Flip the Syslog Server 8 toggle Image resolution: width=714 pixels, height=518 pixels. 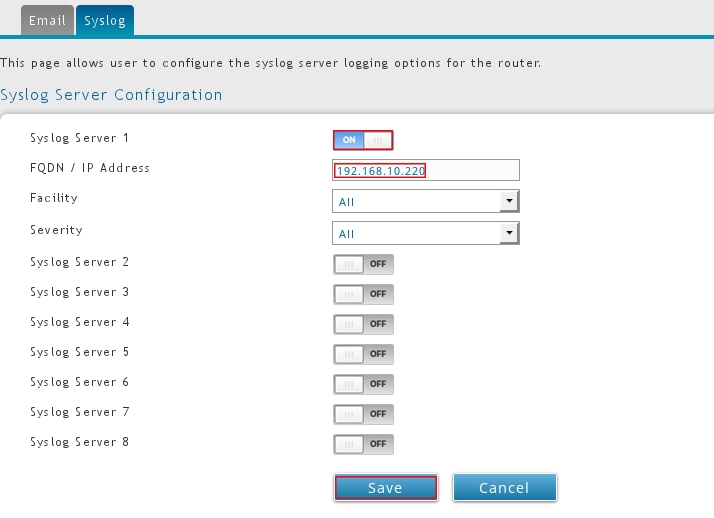pyautogui.click(x=363, y=444)
